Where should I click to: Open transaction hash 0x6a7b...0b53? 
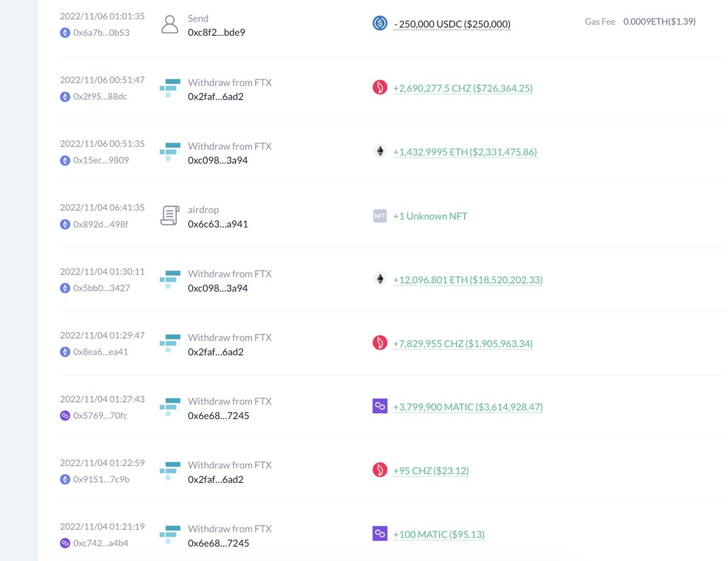coord(101,33)
